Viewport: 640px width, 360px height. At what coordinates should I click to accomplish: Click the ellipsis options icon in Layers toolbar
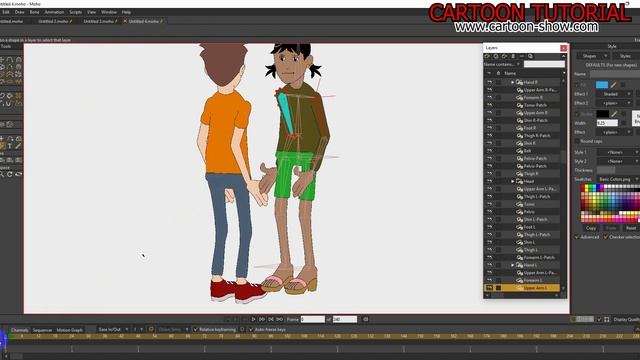[522, 56]
